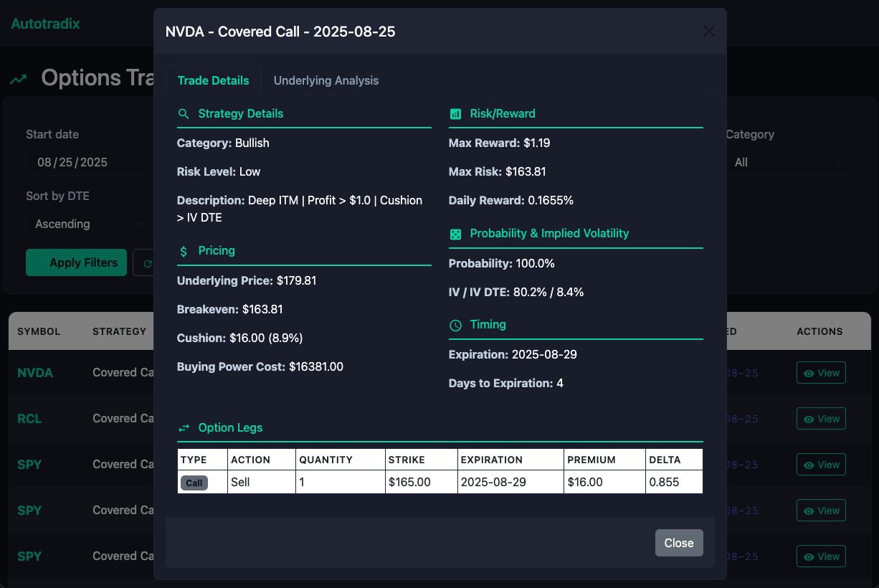Image resolution: width=879 pixels, height=588 pixels.
Task: Click the gray Close button in dialog footer
Action: point(679,543)
